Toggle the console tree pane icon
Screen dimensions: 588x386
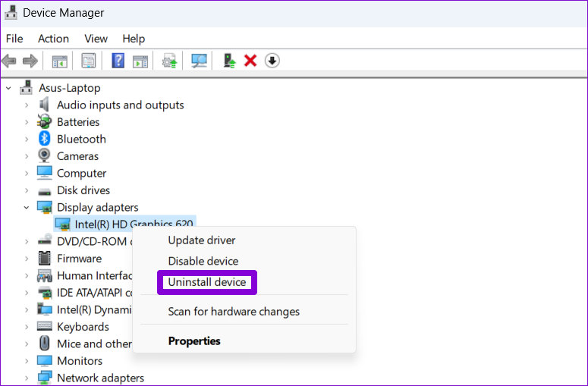(60, 61)
